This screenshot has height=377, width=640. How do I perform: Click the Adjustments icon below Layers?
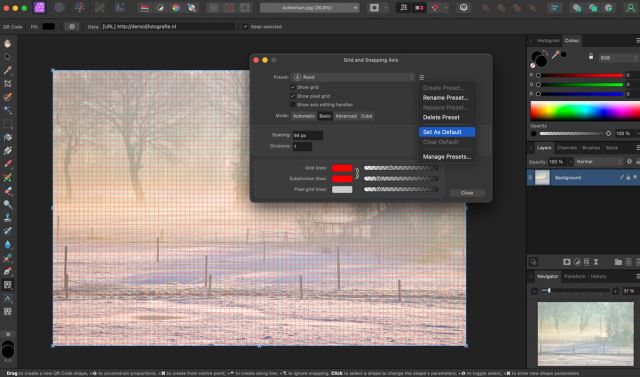(x=577, y=262)
